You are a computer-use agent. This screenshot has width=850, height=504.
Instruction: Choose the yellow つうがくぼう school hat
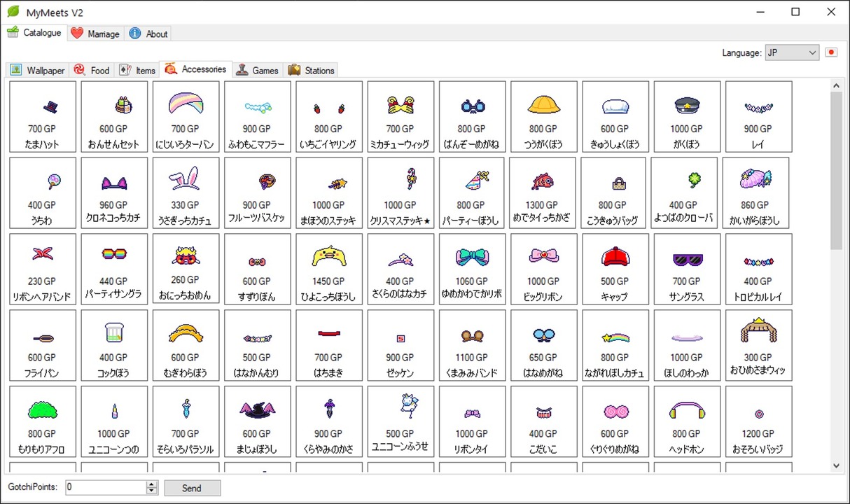(x=544, y=116)
